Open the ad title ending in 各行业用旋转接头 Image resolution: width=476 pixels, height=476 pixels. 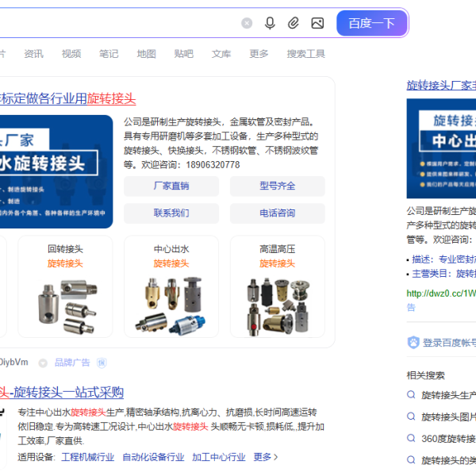[67, 98]
